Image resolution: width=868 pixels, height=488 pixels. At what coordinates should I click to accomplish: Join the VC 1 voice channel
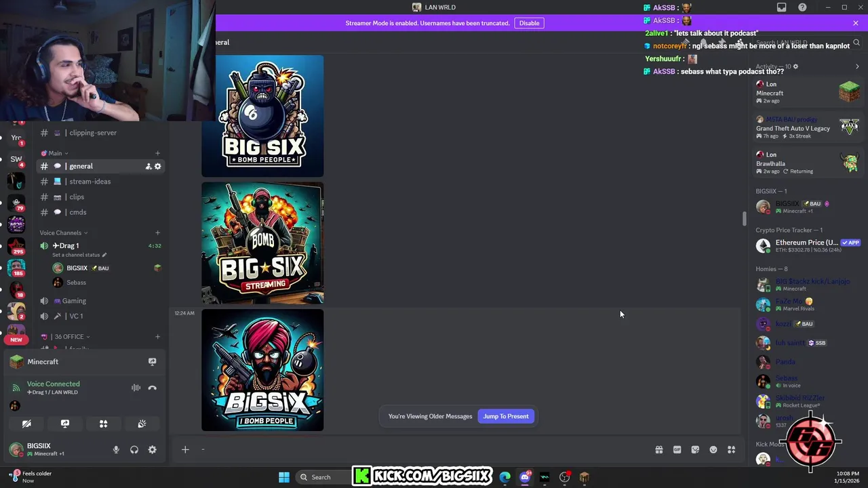coord(100,316)
